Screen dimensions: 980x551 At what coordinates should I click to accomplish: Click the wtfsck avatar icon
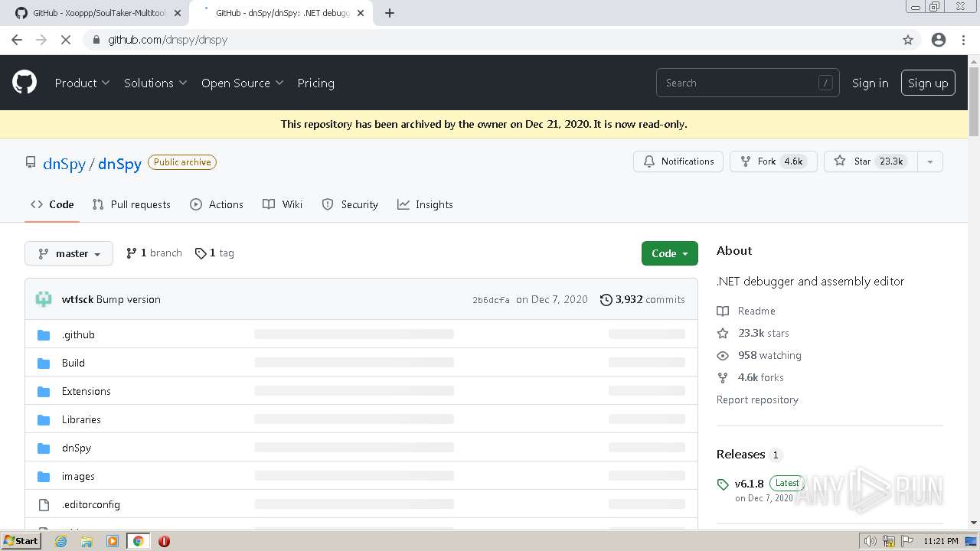(44, 299)
